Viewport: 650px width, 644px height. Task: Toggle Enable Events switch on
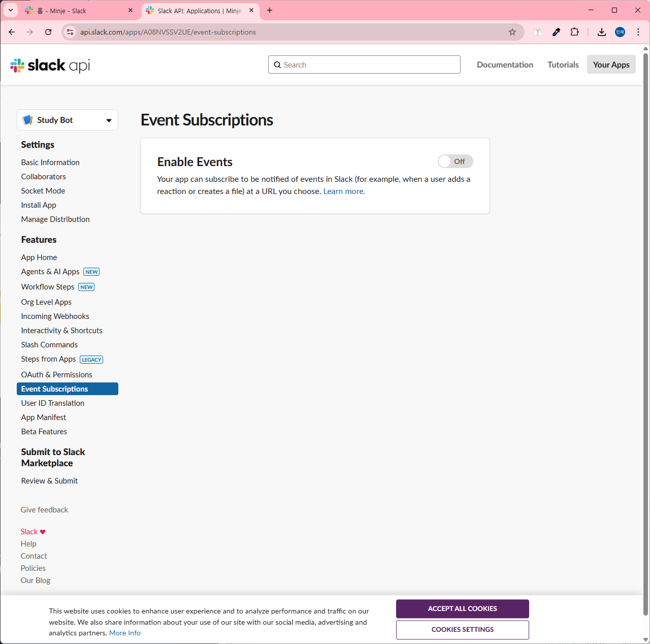tap(455, 162)
